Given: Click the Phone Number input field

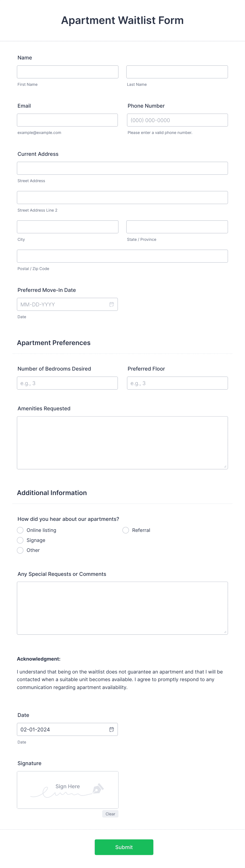Looking at the screenshot, I should [177, 120].
